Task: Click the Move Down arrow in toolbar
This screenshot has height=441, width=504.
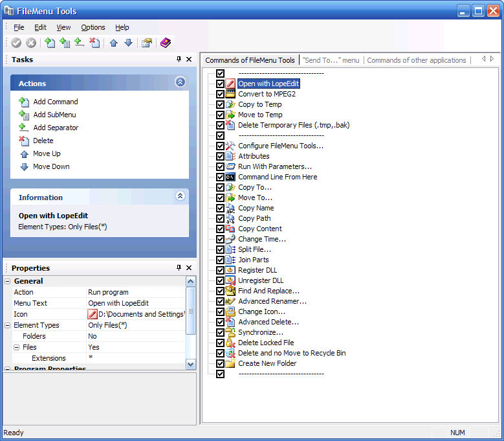Action: pyautogui.click(x=128, y=43)
